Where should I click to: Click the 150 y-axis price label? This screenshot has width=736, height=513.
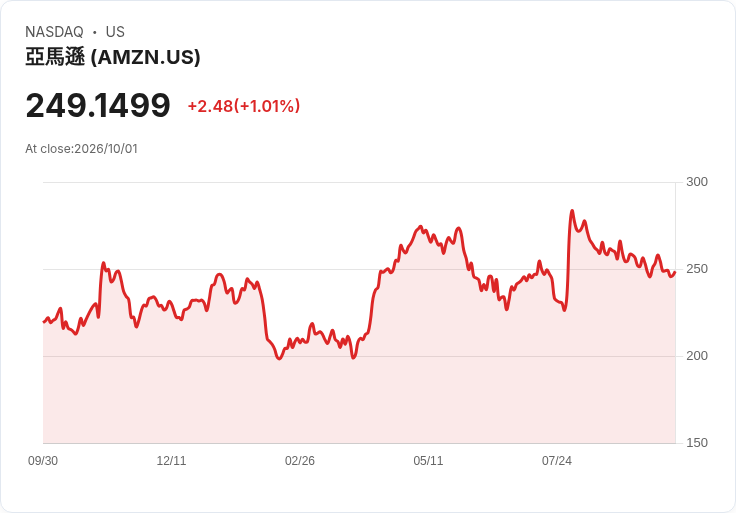(697, 443)
